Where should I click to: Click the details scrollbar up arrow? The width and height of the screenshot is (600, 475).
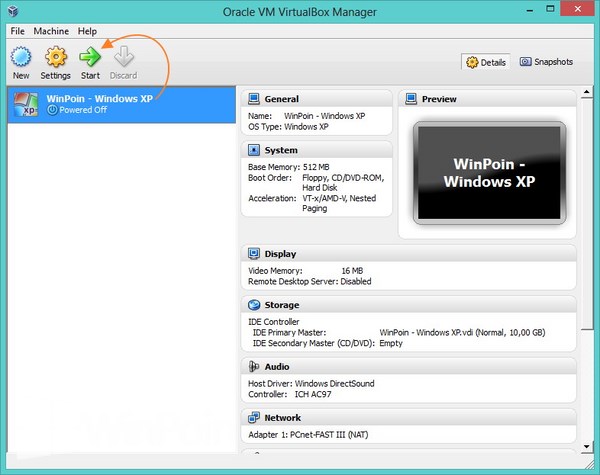[587, 92]
